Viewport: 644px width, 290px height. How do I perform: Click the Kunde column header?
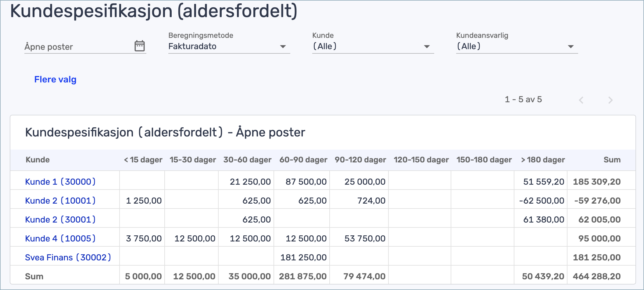click(38, 160)
